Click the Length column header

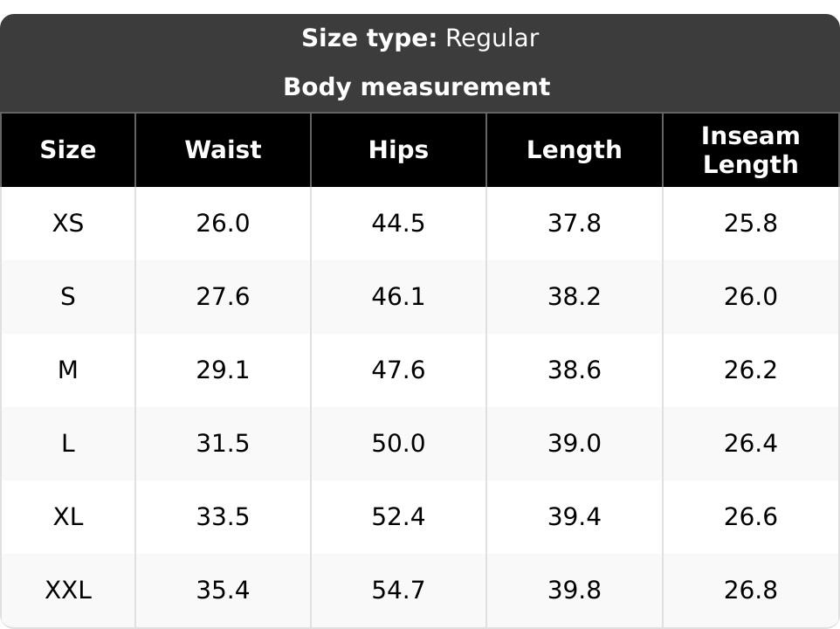pos(575,150)
